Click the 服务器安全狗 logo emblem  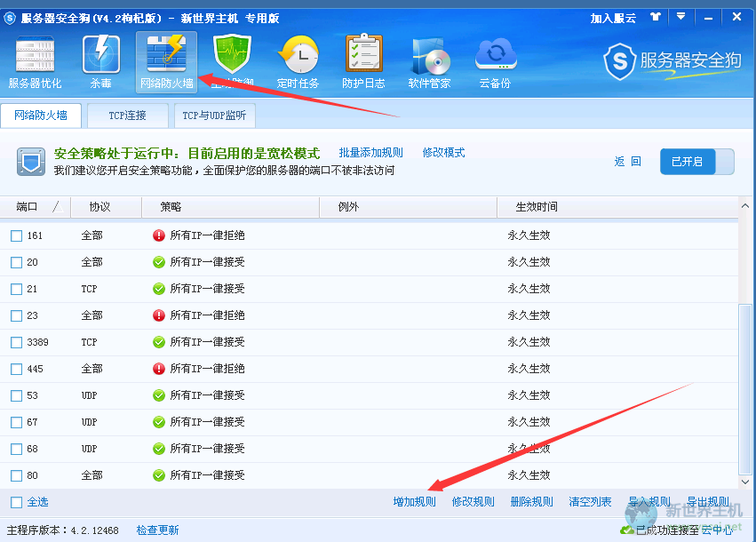(x=619, y=61)
